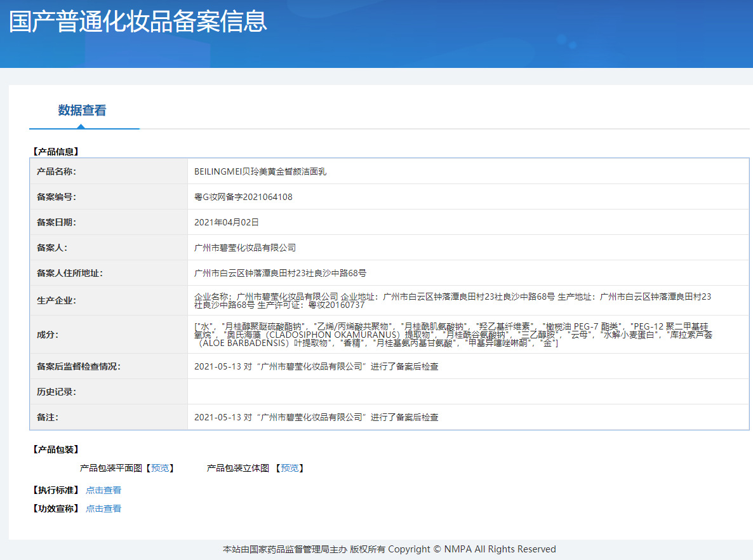Select the product name BEILINGMEI贝玲美黄金皙颜洁面乳
The height and width of the screenshot is (560, 753).
tap(260, 171)
